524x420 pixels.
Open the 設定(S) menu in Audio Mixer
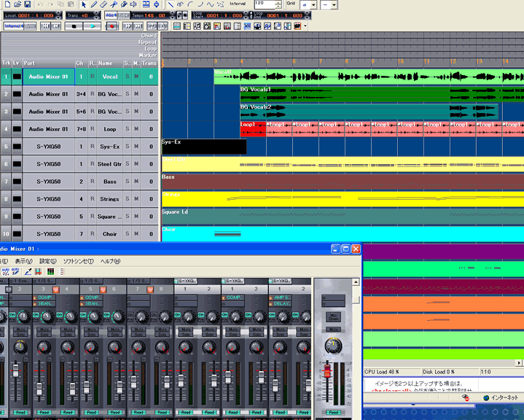pyautogui.click(x=48, y=261)
